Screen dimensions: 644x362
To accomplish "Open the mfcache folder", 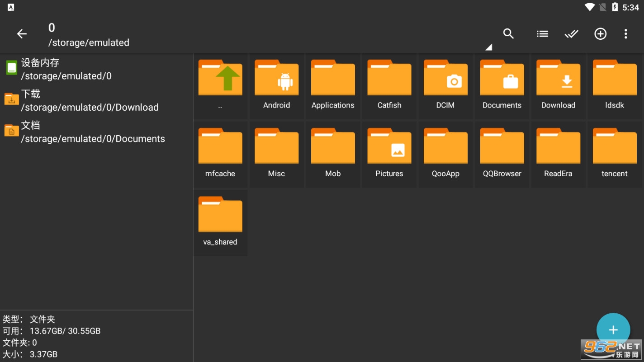I will pos(220,154).
